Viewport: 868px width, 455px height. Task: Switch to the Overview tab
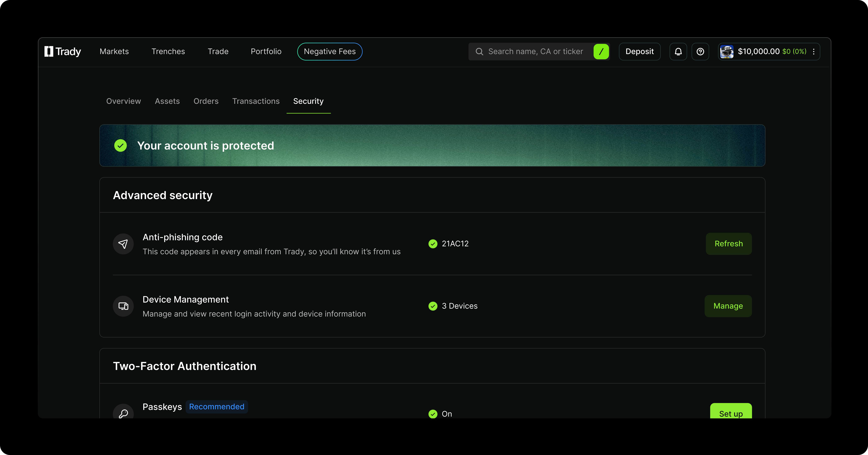[x=123, y=101]
